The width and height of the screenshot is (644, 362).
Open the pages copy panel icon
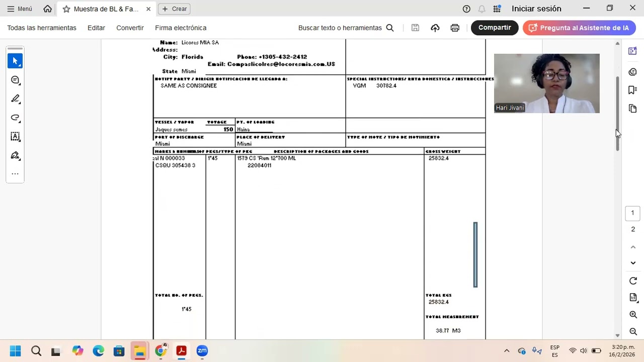632,109
